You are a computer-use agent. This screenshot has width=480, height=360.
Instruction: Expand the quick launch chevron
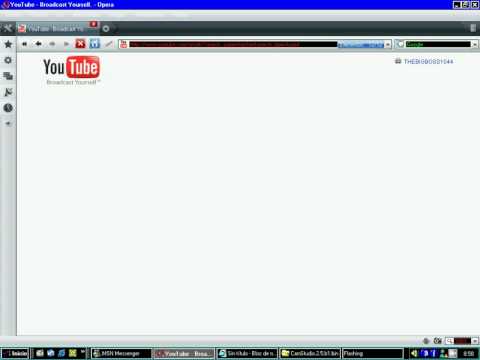point(82,352)
